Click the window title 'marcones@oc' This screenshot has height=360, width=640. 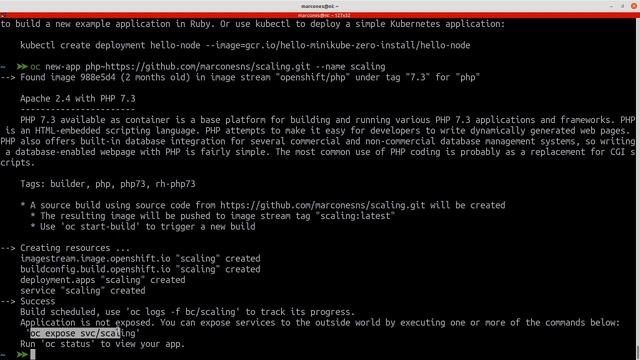coord(320,6)
